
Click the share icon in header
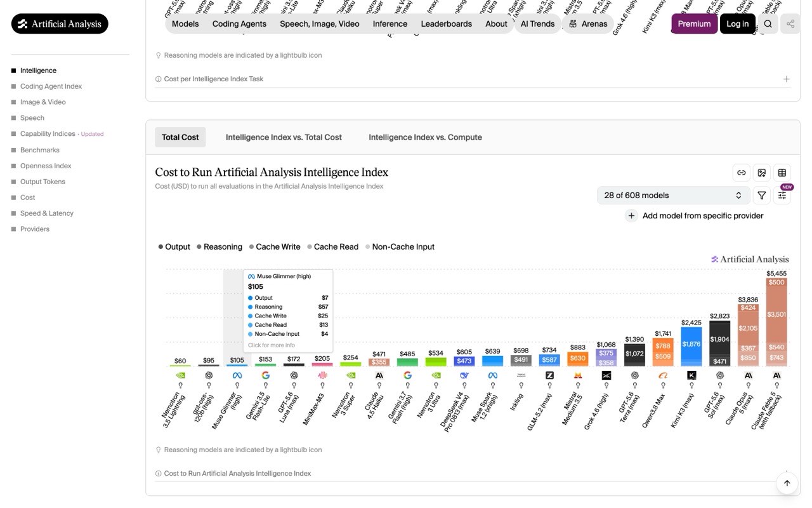(790, 24)
